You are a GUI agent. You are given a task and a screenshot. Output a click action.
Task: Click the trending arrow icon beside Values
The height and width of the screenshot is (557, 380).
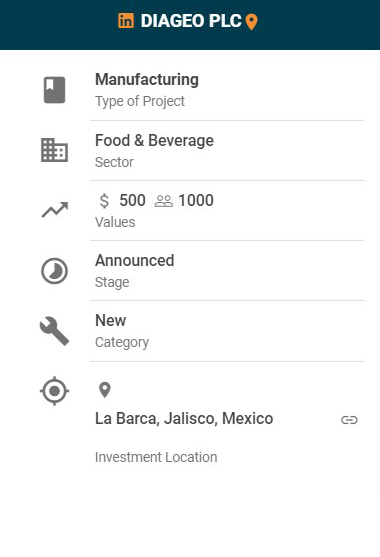54,210
